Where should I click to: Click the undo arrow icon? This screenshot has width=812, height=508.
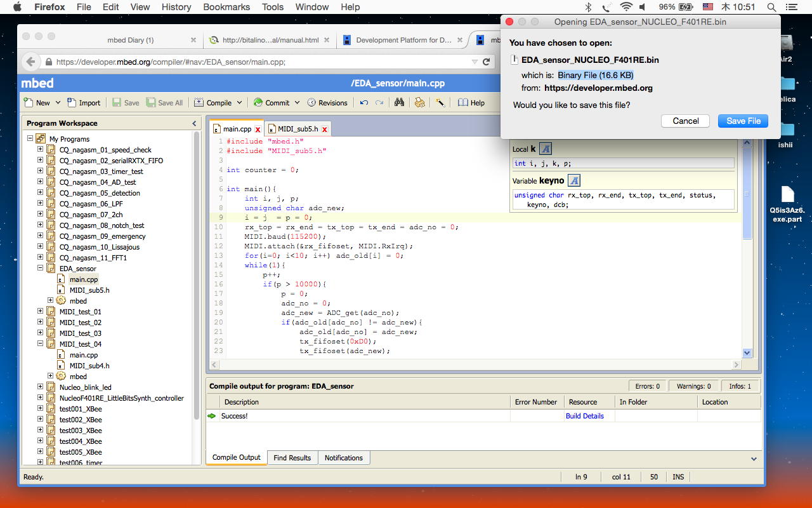click(x=364, y=103)
